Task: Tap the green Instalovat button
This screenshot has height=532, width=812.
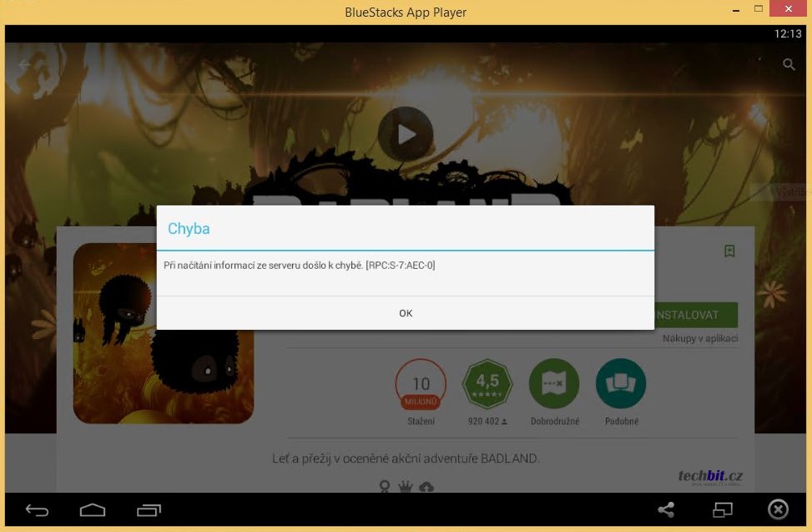Action: tap(696, 315)
